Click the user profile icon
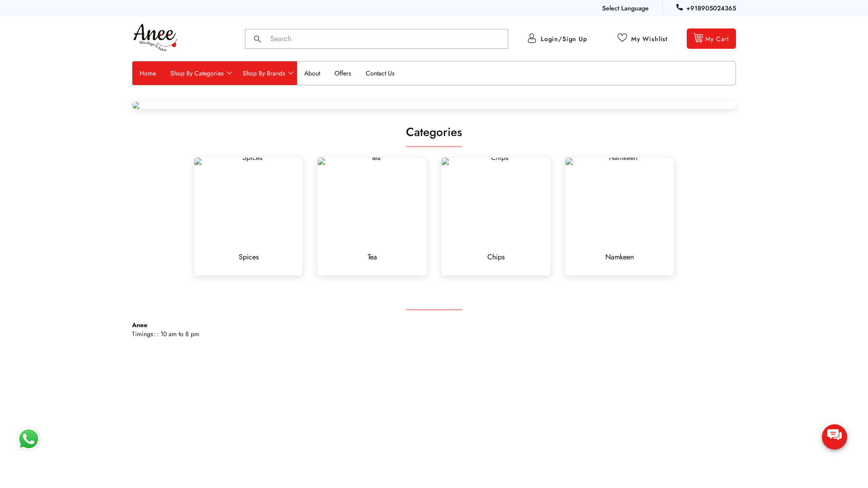 [532, 38]
